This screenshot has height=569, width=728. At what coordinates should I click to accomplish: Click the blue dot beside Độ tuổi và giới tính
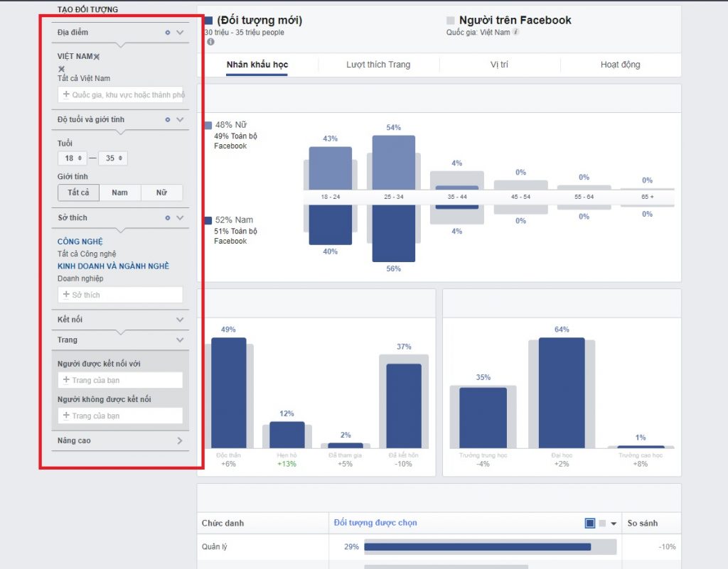168,119
